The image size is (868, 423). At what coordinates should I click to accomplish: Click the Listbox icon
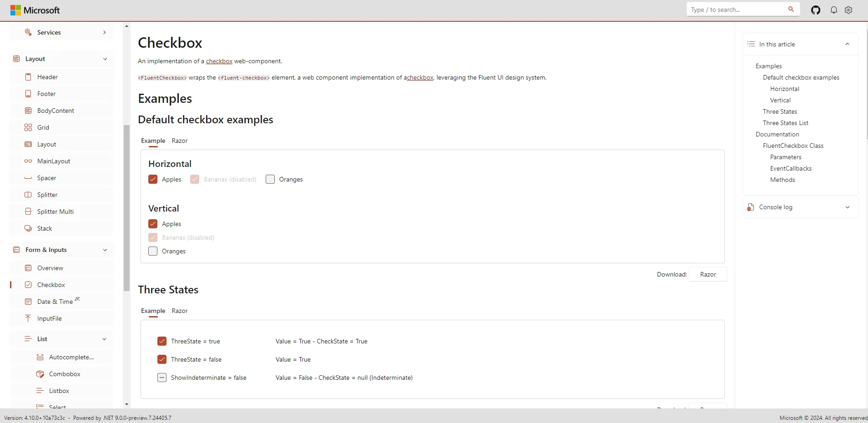(40, 391)
